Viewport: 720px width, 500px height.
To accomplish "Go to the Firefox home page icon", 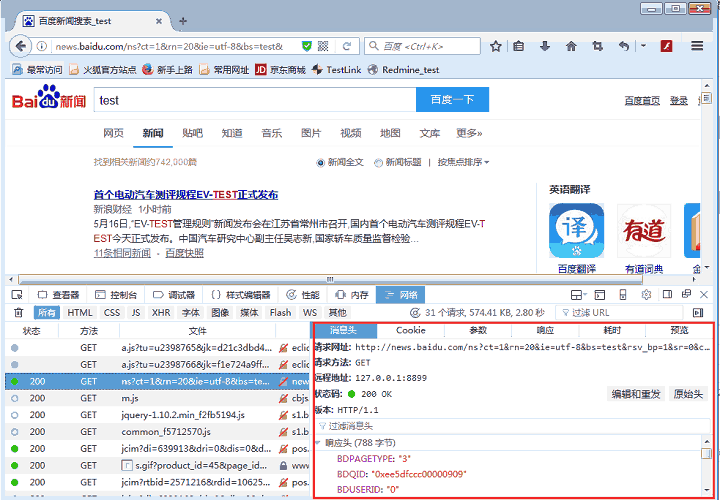I will [x=571, y=46].
